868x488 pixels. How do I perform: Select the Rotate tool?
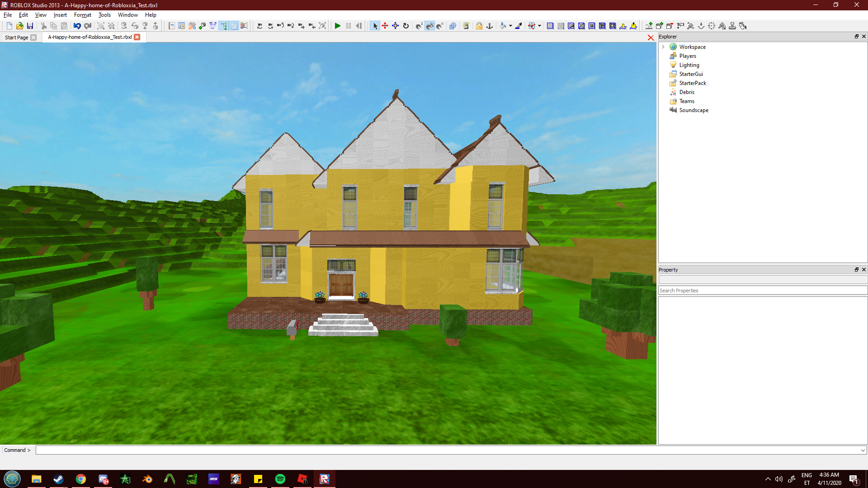[406, 26]
